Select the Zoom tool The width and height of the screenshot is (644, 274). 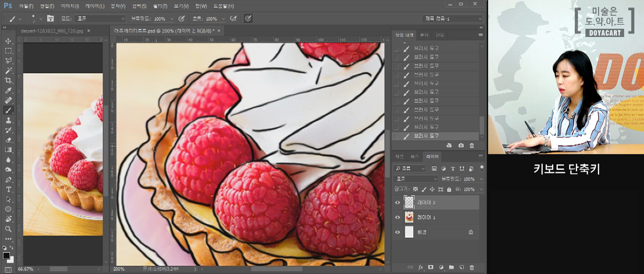pos(9,229)
